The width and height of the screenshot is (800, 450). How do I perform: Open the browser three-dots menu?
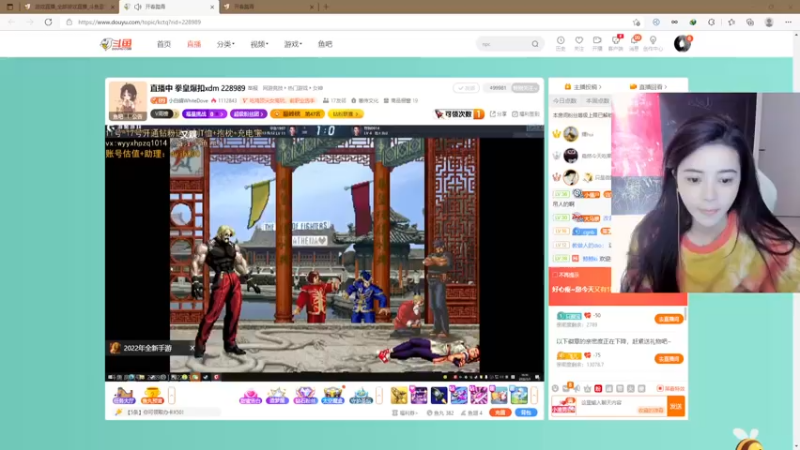coord(788,22)
